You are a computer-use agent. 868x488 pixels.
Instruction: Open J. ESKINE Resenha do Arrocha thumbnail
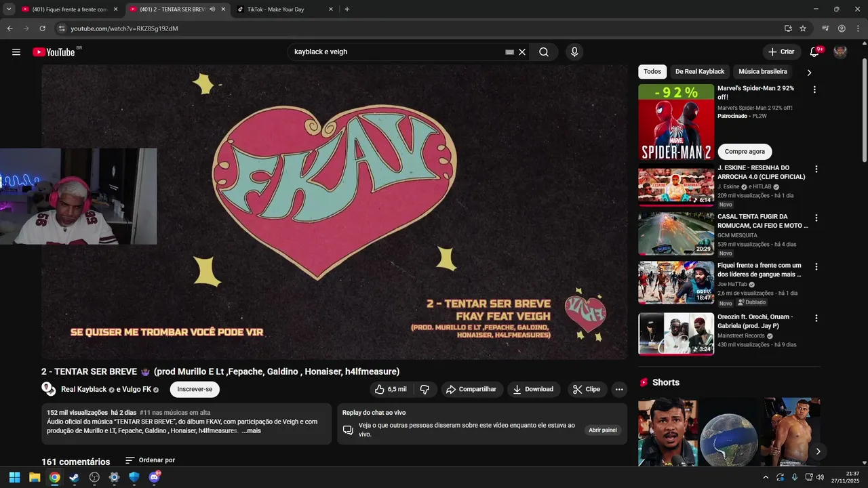[x=676, y=184]
